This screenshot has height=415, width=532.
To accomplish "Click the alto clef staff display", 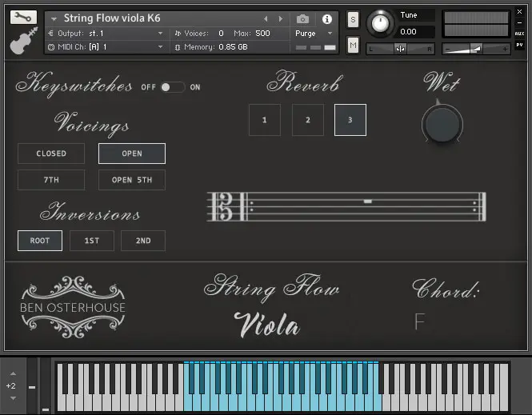I will click(x=346, y=206).
